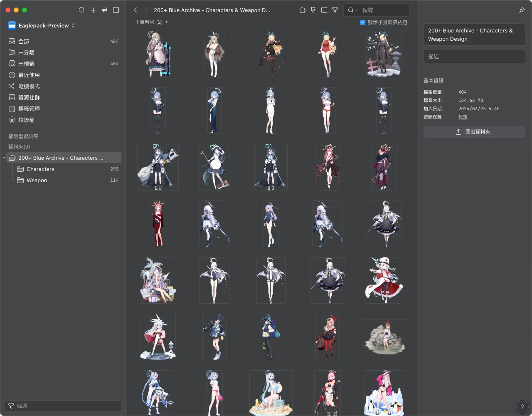Open 隨機模式 in sidebar
The height and width of the screenshot is (416, 532).
point(63,86)
